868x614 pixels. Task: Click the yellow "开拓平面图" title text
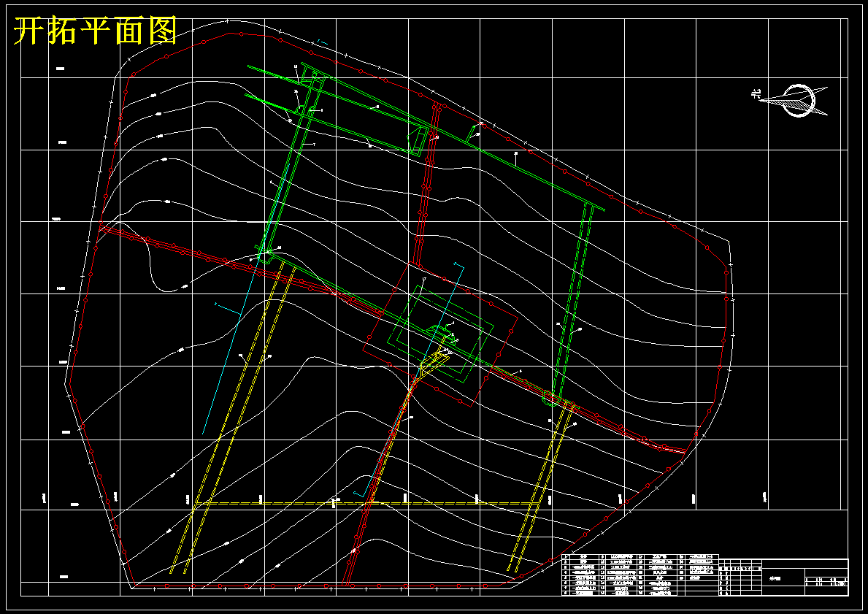[95, 31]
